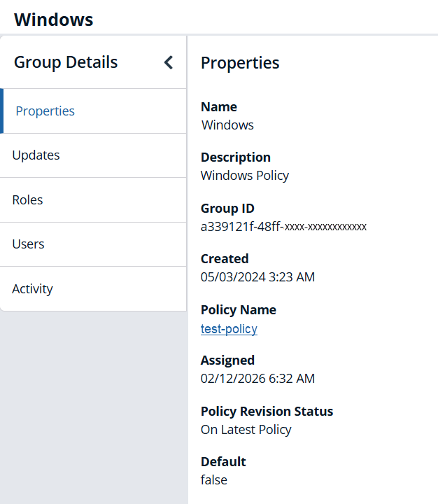
Task: Select the Group ID value a339121f-48ff
Action: (283, 227)
